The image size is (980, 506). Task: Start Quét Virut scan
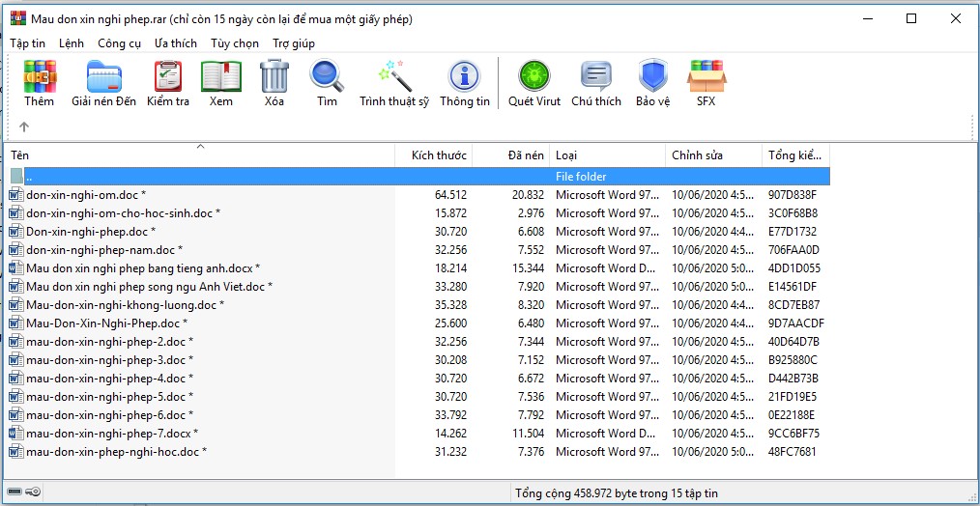(534, 76)
